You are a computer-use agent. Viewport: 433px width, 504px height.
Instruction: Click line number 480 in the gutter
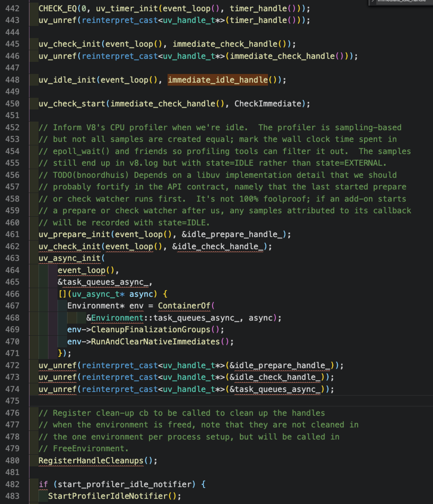tap(12, 461)
